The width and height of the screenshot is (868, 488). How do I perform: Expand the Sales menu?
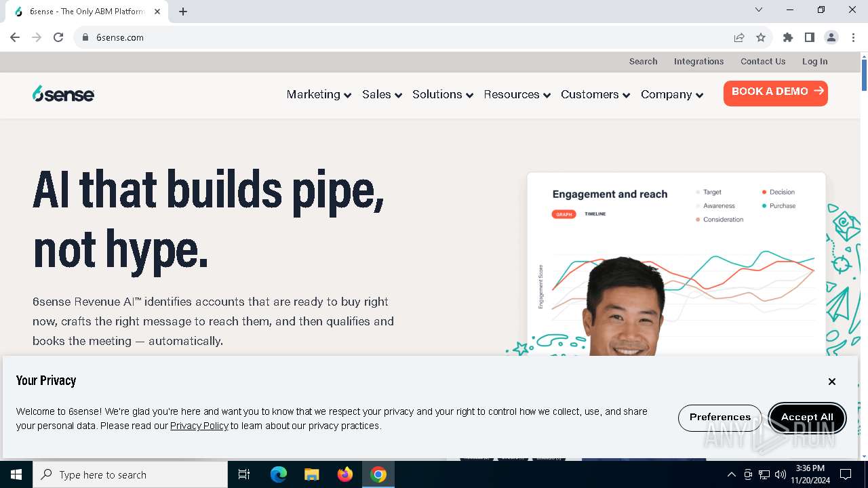pyautogui.click(x=382, y=94)
